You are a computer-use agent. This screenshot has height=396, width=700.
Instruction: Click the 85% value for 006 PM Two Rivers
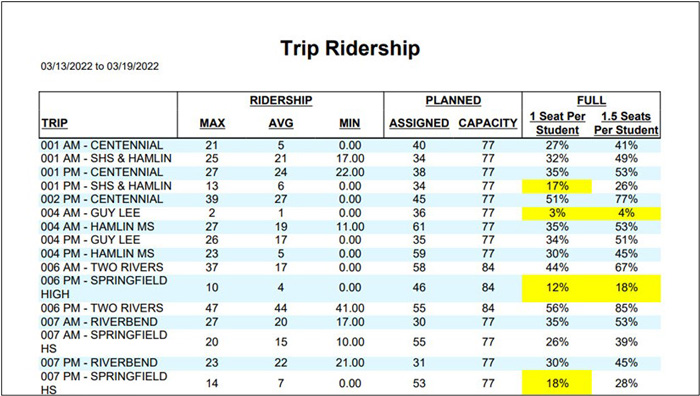pos(626,308)
